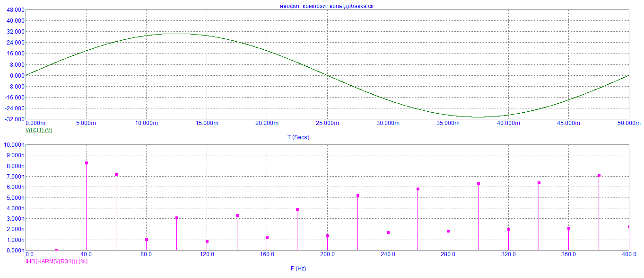Viewport: 644px width, 278px height.
Task: Click the 6.000n distortion axis value
Action: pyautogui.click(x=16, y=187)
